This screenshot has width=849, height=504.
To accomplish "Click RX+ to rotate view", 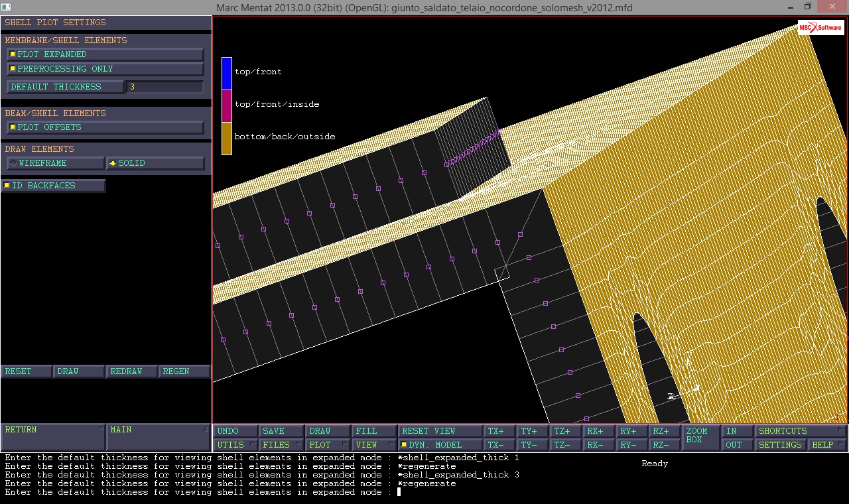I will click(x=600, y=431).
